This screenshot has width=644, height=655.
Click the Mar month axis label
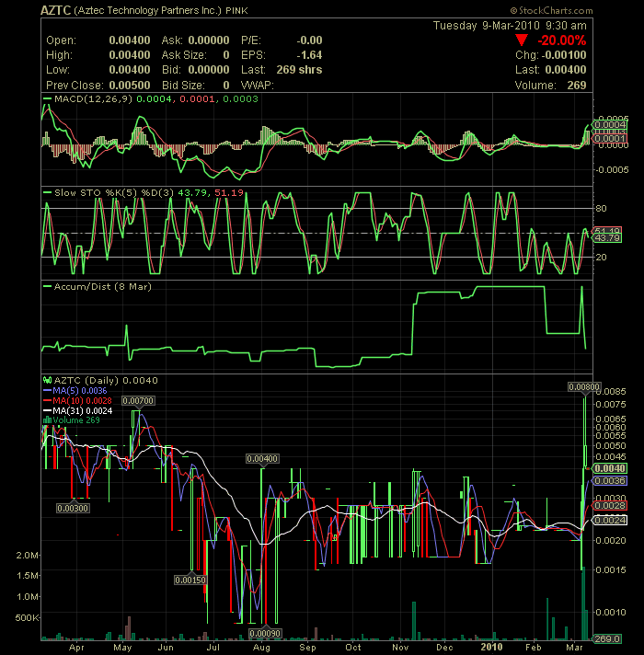574,648
